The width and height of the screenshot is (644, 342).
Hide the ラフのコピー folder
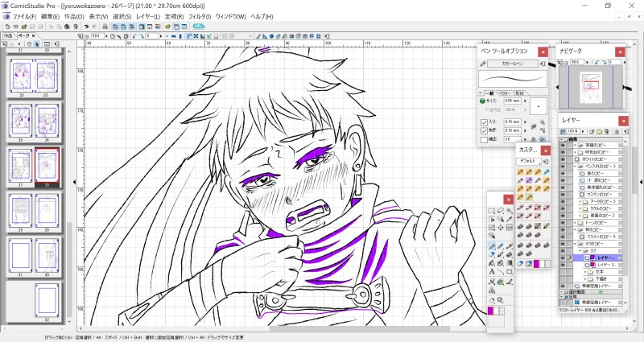point(563,243)
